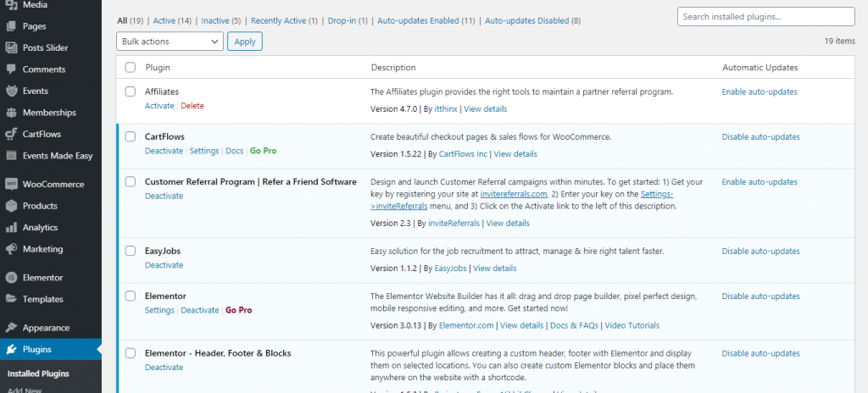
Task: Sort by Plugin column header
Action: [158, 68]
